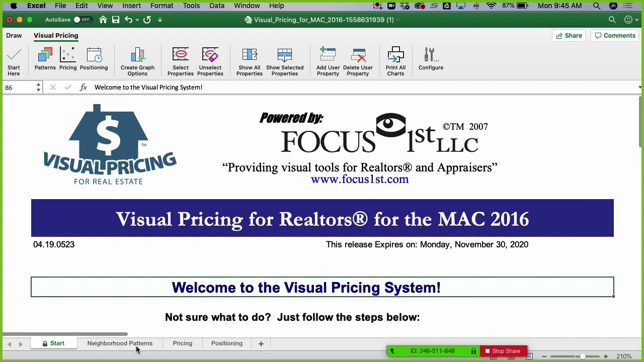The width and height of the screenshot is (644, 362).
Task: Expand the formula bar
Action: pos(639,87)
